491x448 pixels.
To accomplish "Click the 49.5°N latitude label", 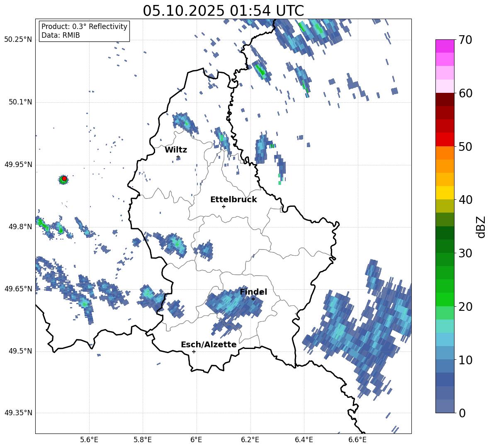I will tap(20, 351).
